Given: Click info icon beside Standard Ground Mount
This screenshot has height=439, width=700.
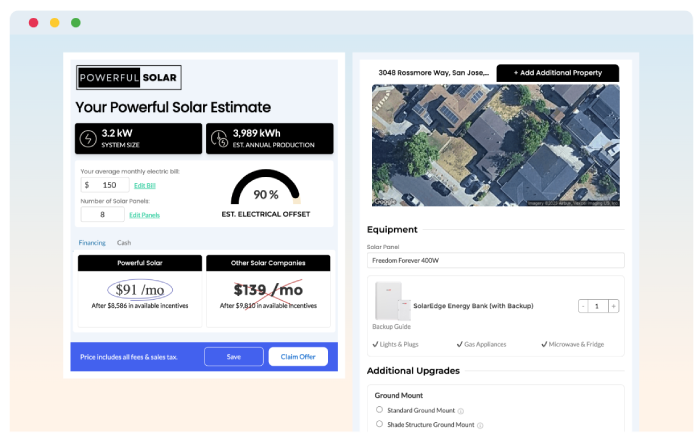Looking at the screenshot, I should click(x=461, y=410).
